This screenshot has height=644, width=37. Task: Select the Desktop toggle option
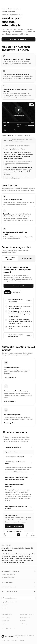8,292
